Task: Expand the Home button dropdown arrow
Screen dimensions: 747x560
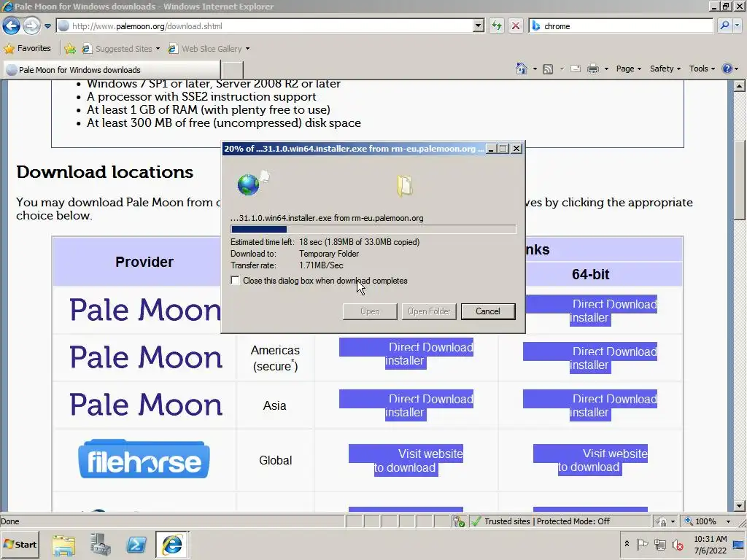Action: pos(535,69)
